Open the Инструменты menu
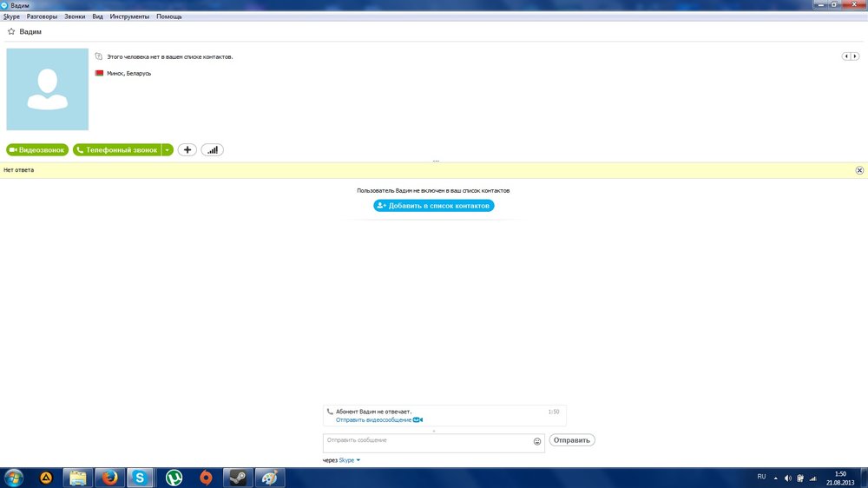868x488 pixels. pos(129,16)
